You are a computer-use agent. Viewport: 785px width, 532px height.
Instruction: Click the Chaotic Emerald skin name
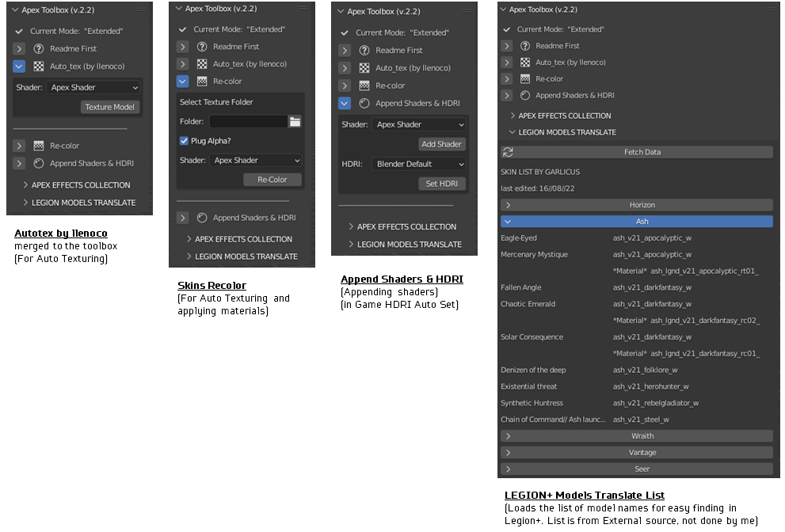click(528, 304)
